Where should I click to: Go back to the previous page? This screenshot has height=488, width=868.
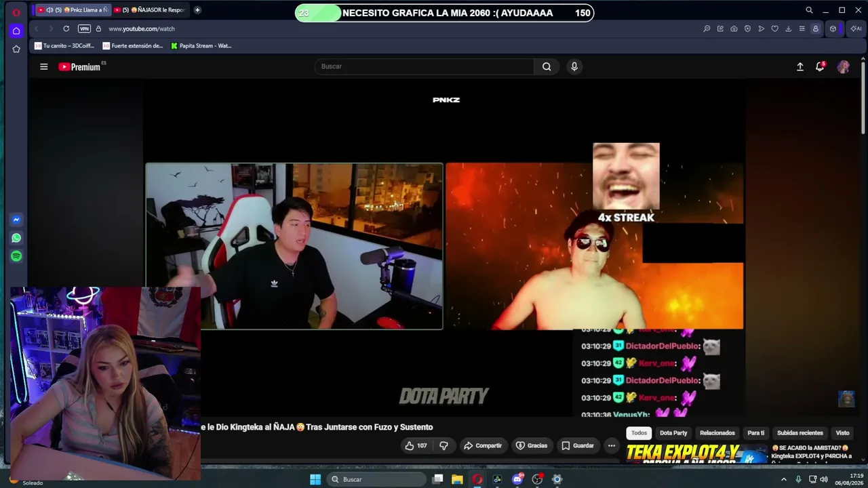(37, 28)
